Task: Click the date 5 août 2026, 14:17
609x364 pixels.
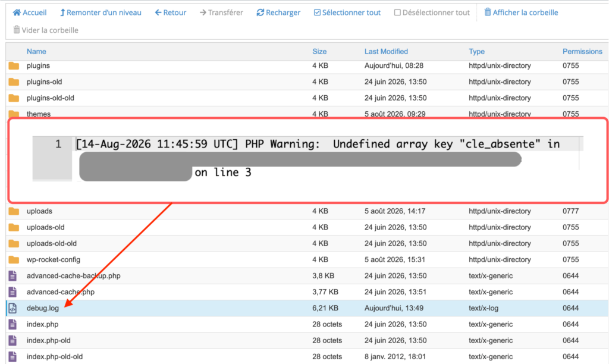Action: (395, 211)
